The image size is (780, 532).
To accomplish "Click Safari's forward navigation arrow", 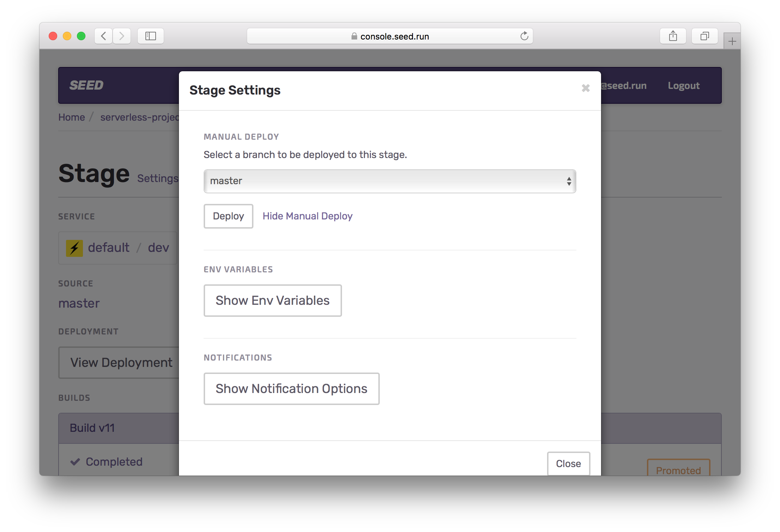I will [122, 36].
